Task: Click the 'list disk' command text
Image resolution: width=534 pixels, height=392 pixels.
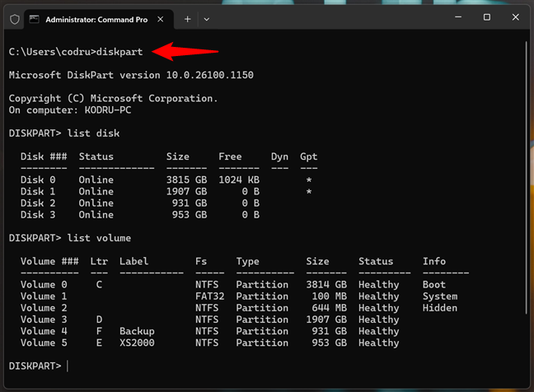Action: (x=96, y=133)
